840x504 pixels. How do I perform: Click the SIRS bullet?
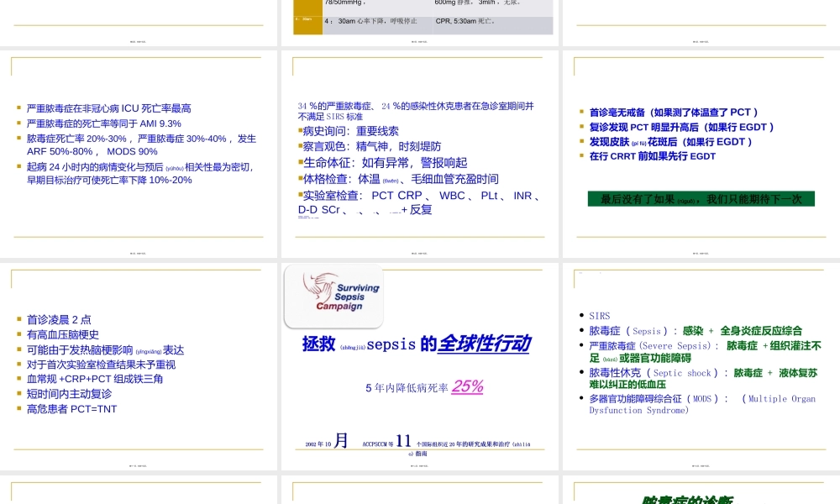(x=600, y=316)
